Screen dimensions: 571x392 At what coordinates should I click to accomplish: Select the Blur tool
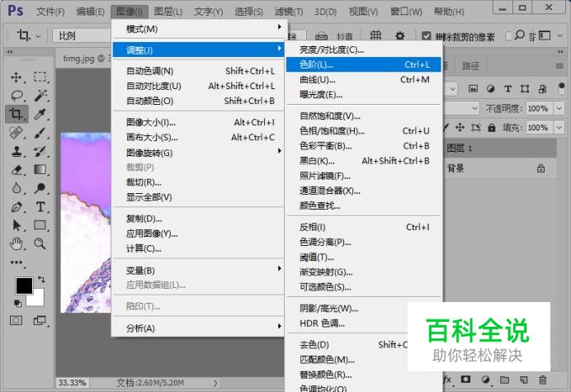click(x=17, y=188)
